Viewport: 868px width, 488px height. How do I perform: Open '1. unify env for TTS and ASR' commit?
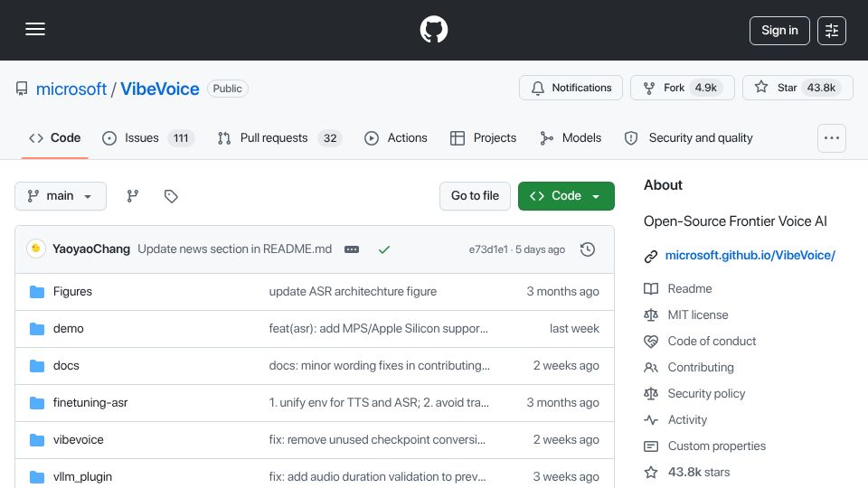pyautogui.click(x=379, y=403)
